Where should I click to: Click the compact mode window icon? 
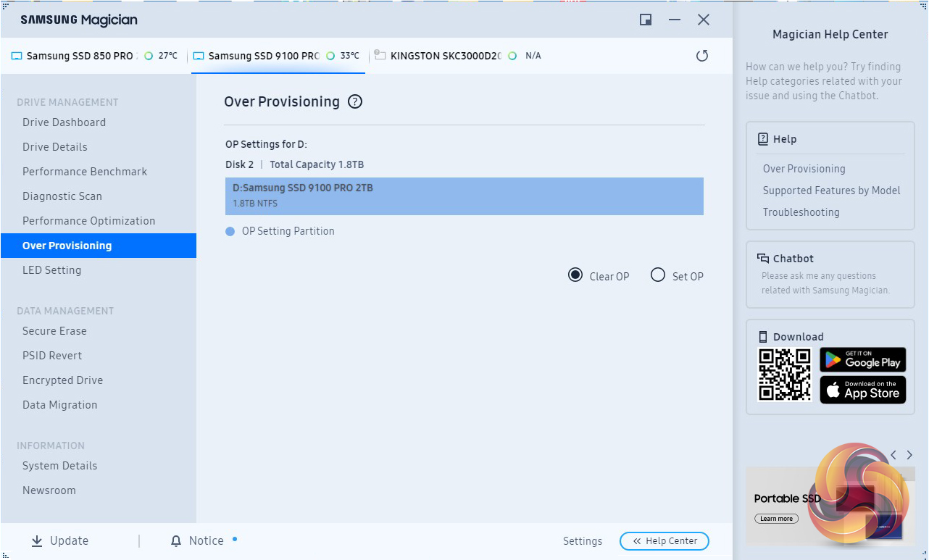(646, 20)
